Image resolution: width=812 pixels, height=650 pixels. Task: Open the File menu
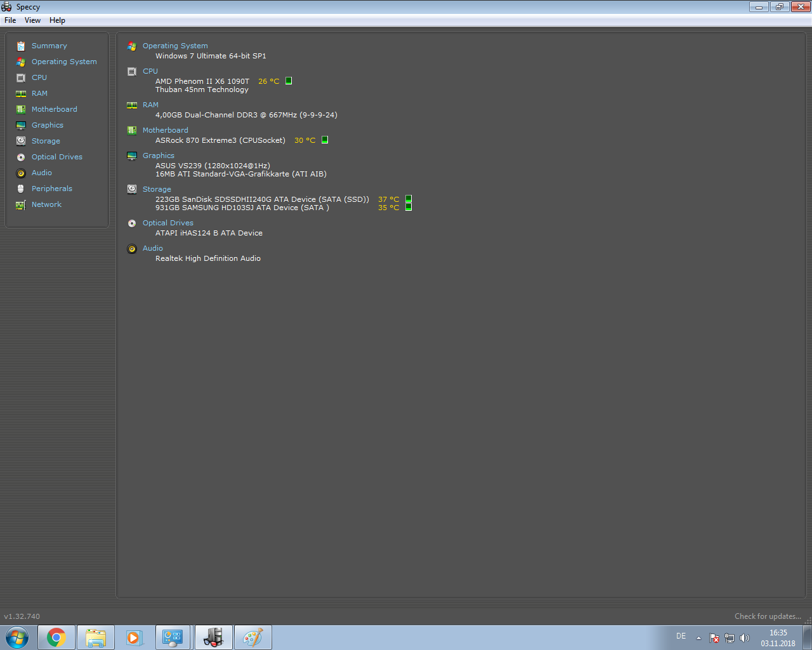coord(10,20)
